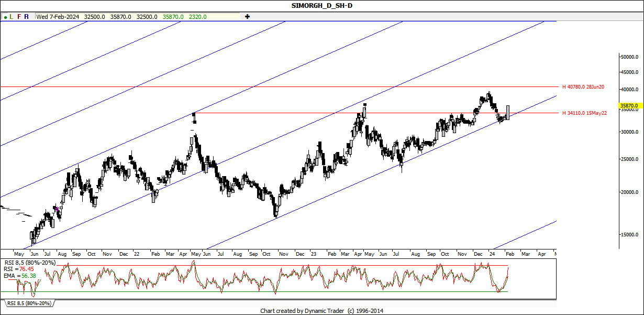Click the '22' year label on time axis

[x=136, y=254]
